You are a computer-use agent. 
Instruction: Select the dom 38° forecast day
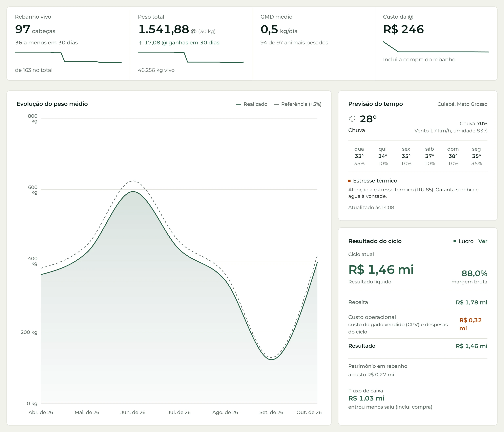coord(453,156)
